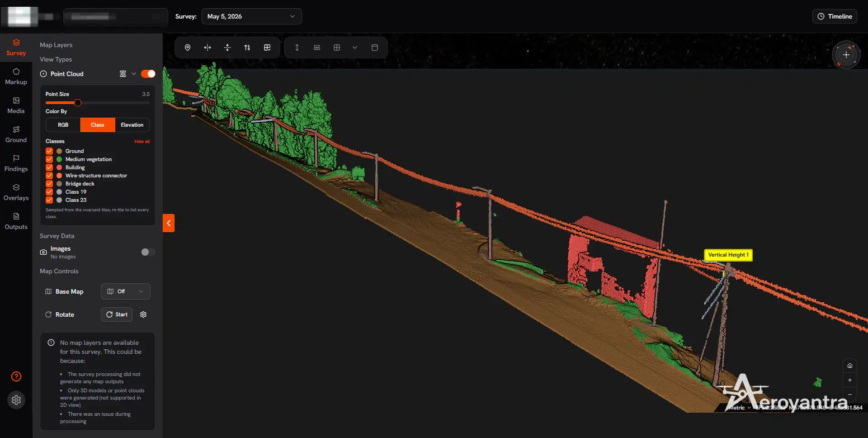This screenshot has width=868, height=438.
Task: Toggle the Images survey data switch
Action: [x=148, y=252]
